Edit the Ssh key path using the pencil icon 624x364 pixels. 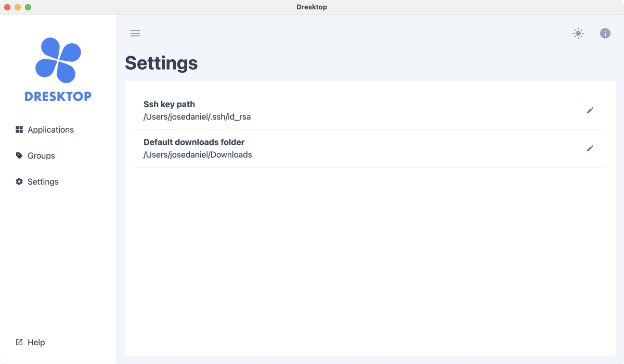point(590,110)
